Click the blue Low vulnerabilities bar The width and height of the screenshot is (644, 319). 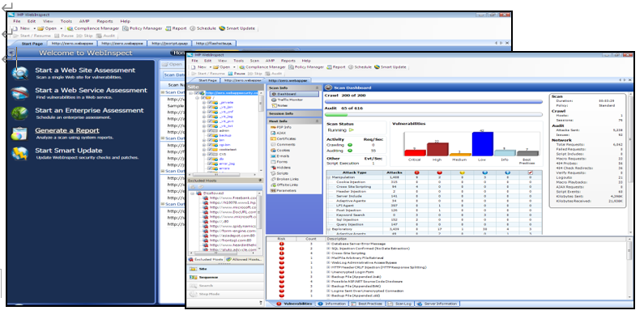click(x=482, y=143)
